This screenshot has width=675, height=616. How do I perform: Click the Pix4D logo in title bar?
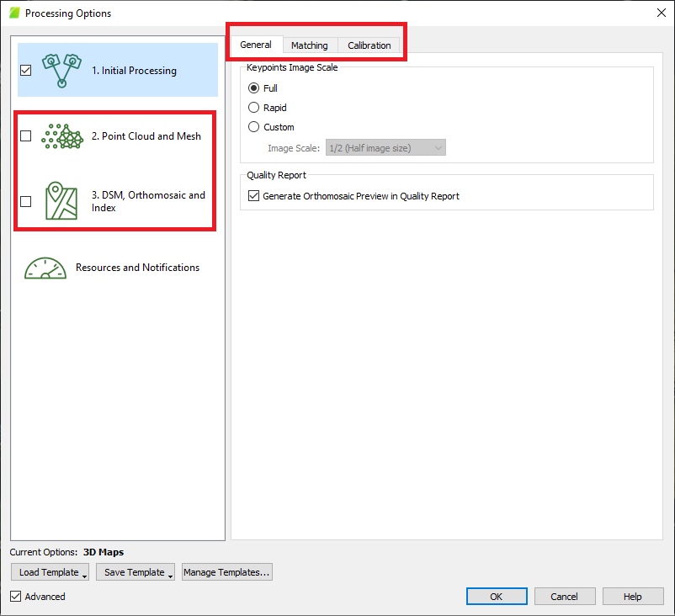pos(13,13)
